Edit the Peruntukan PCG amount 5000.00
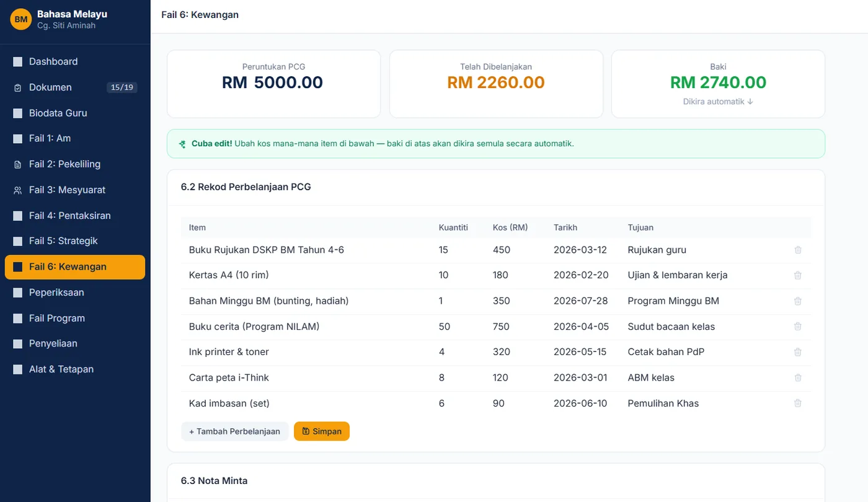 tap(288, 82)
